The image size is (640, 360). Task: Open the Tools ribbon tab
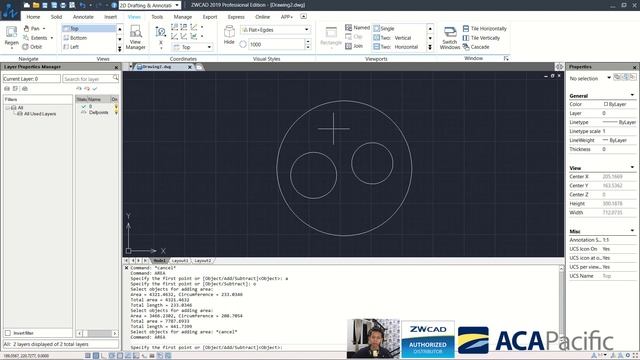pyautogui.click(x=157, y=17)
